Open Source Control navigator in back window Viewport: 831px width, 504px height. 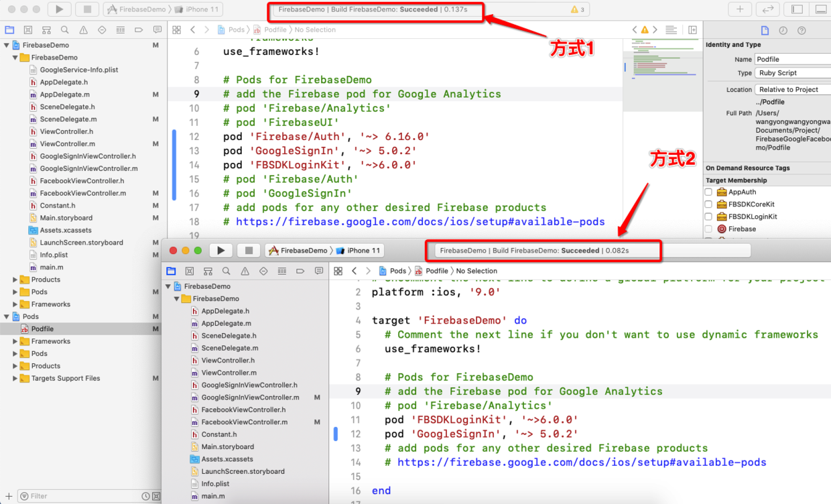[x=27, y=29]
